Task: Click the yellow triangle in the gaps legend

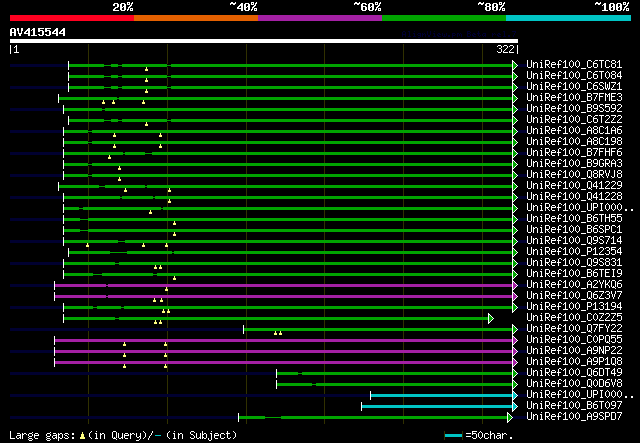Action: [x=83, y=435]
